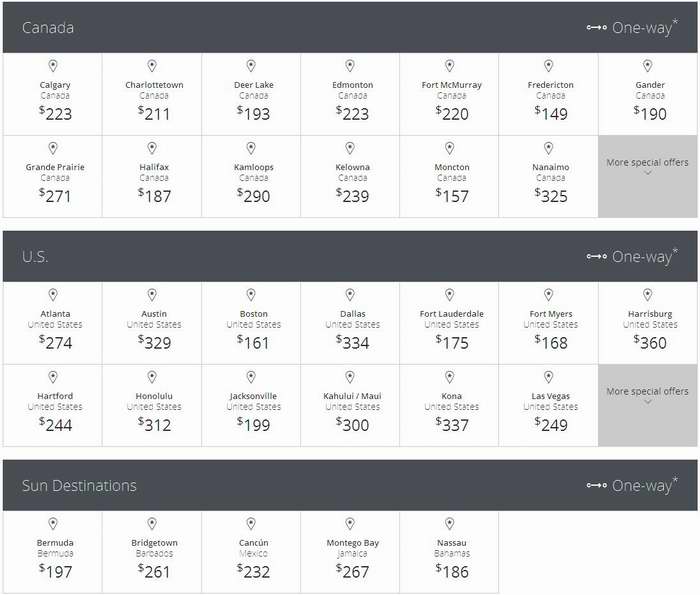Screen dimensions: 700x595
Task: Expand More special offers in Canada section
Action: click(x=647, y=176)
